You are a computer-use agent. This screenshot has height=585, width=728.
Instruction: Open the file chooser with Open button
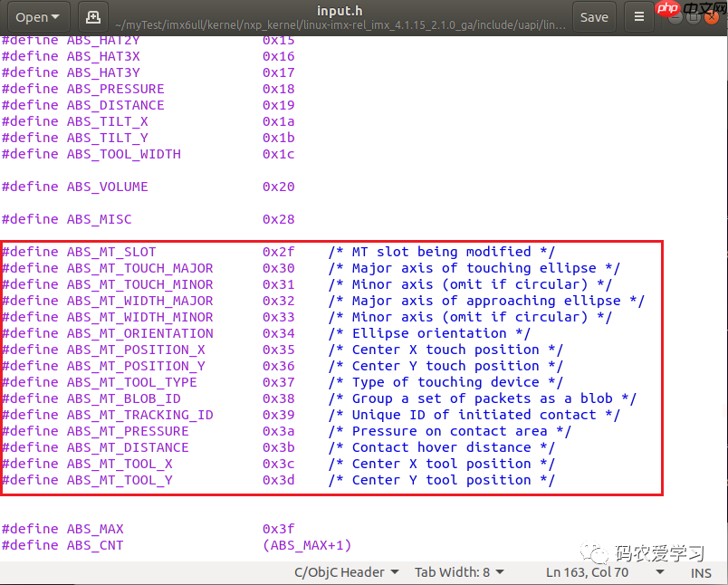click(x=39, y=17)
